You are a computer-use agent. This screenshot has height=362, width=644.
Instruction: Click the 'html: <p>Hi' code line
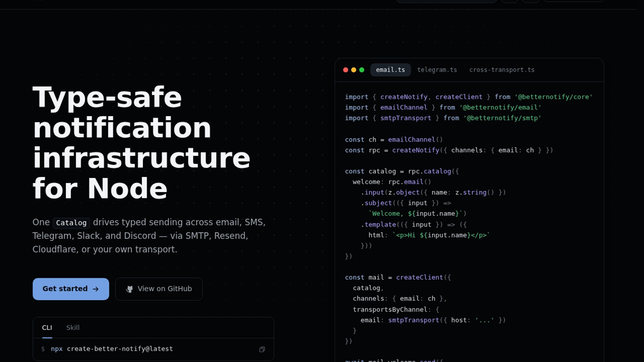429,235
